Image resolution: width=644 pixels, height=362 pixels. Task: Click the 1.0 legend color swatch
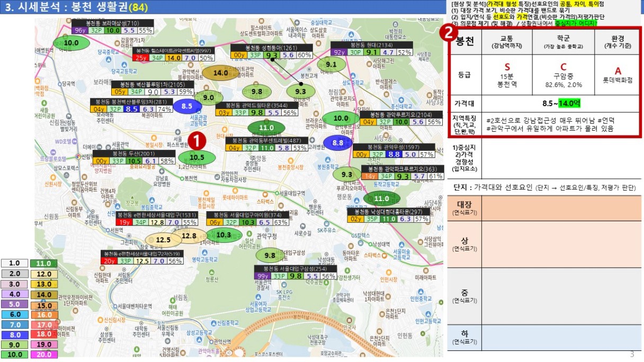coord(14,263)
